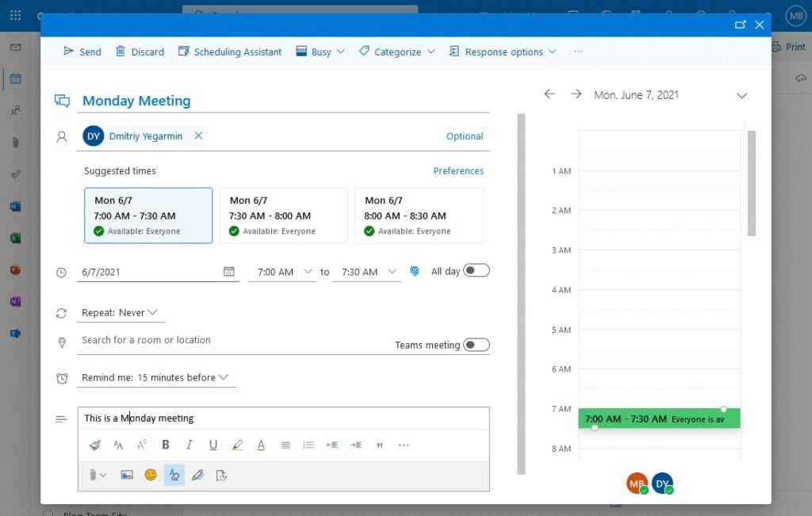
Task: Open the Categorize menu
Action: [398, 52]
